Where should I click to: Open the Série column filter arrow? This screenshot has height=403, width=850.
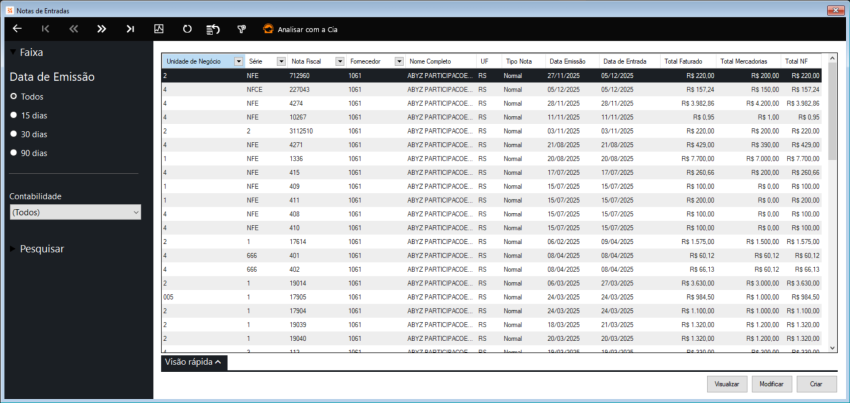[x=281, y=61]
